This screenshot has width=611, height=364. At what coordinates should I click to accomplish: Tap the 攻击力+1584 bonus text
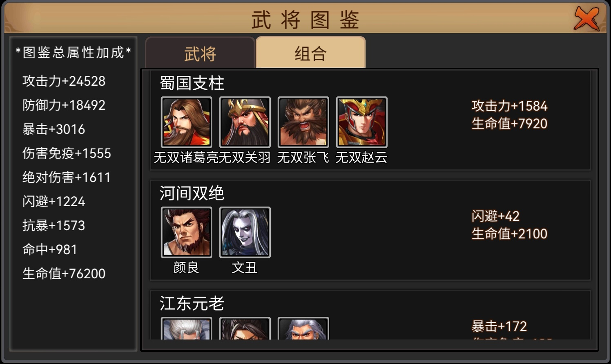pyautogui.click(x=509, y=106)
